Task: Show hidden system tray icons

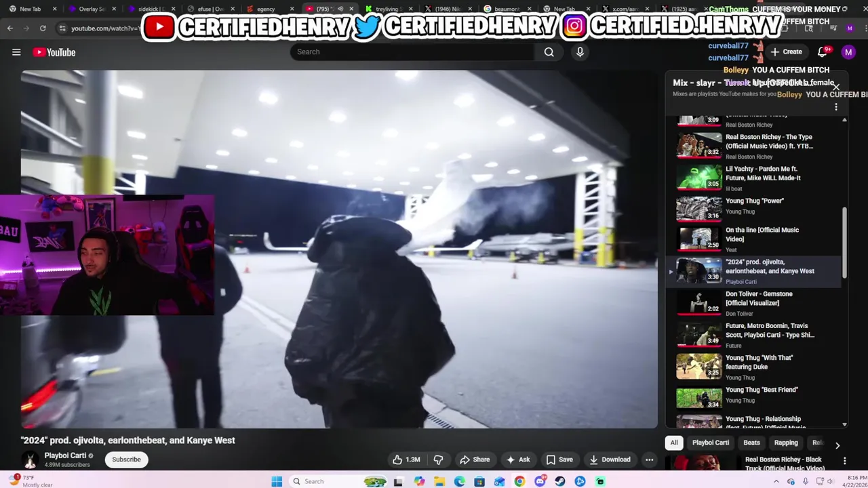Action: tap(776, 481)
